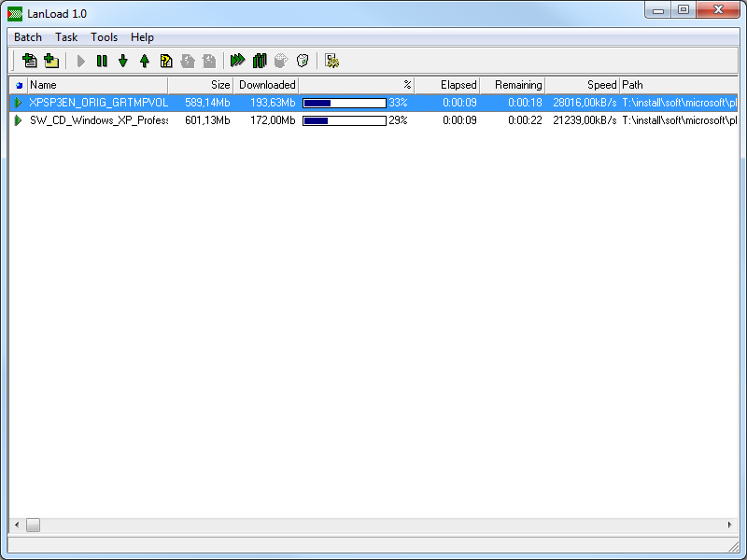This screenshot has height=560, width=747.
Task: Click the 601,13Mb size cell
Action: point(207,120)
